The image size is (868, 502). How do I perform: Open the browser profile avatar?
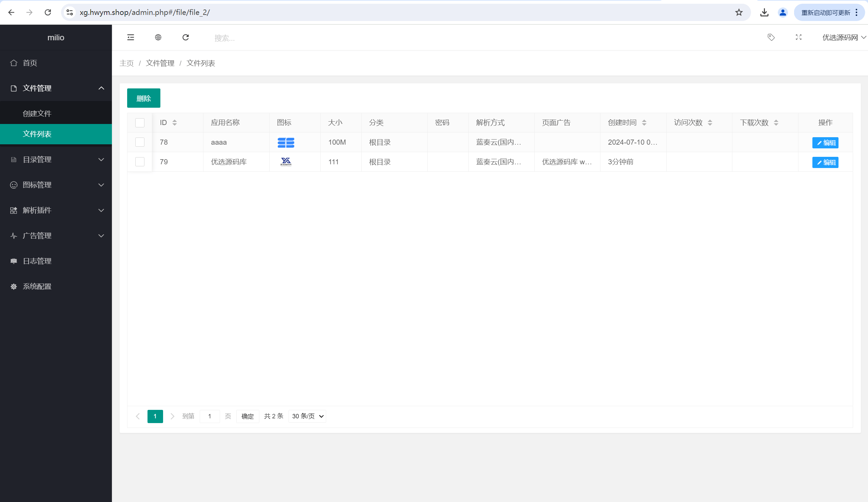[783, 13]
